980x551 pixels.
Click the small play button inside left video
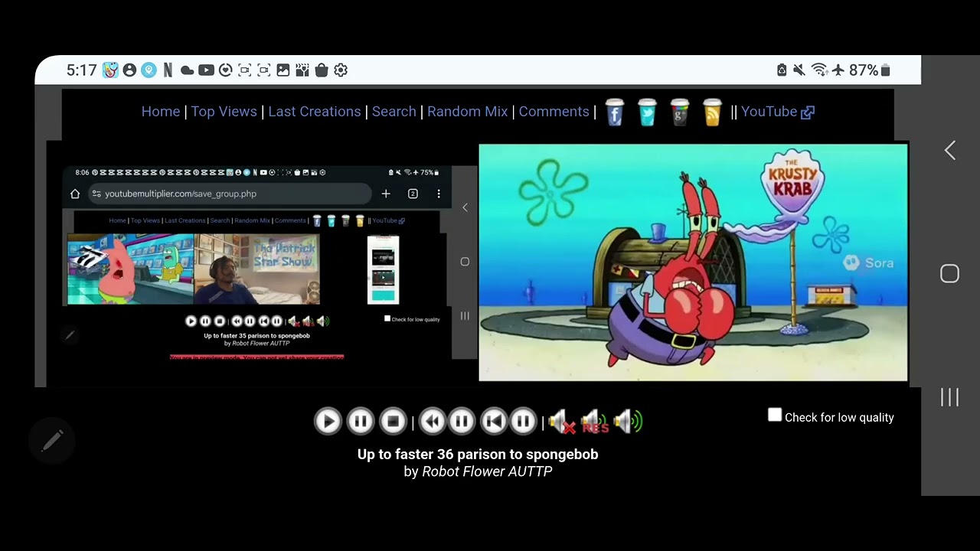click(191, 321)
